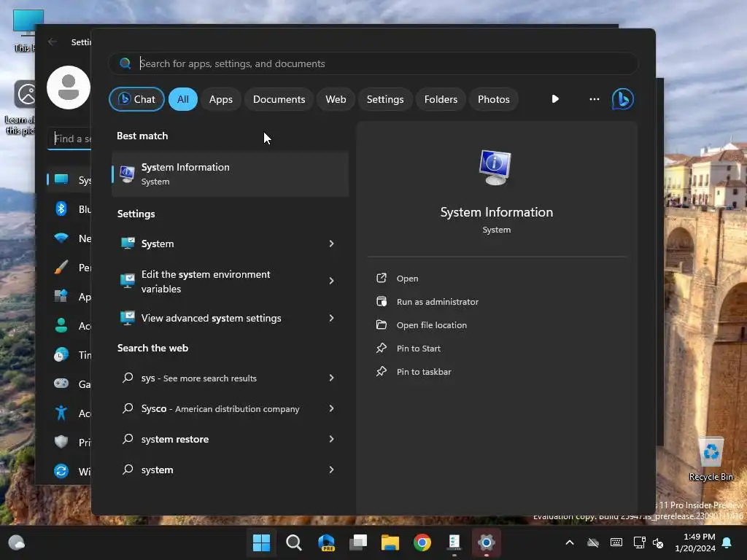Open Bing icon at top right

pos(623,99)
